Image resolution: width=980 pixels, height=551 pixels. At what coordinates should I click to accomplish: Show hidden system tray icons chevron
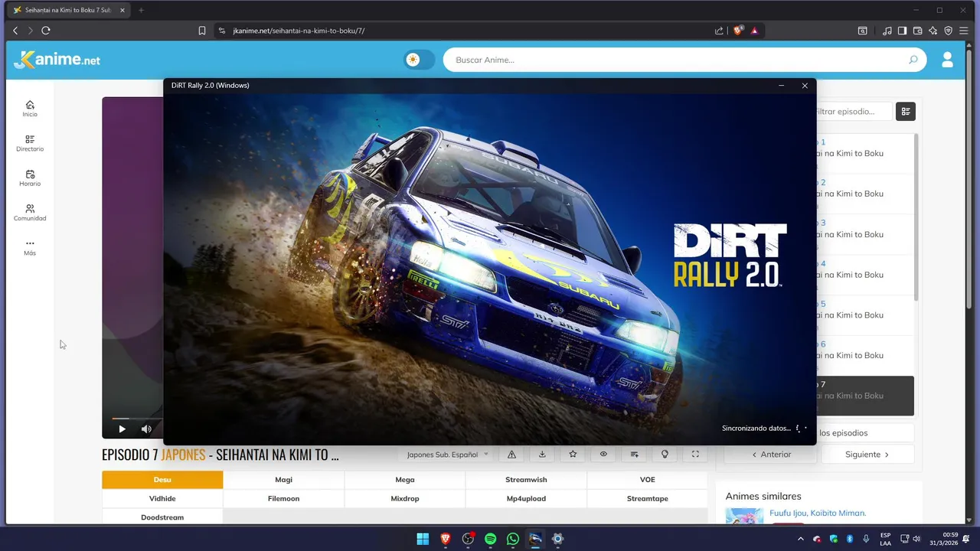801,539
